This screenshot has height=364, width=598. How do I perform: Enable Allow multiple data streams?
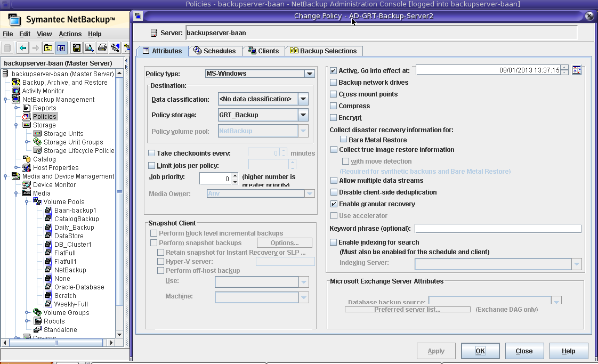334,181
